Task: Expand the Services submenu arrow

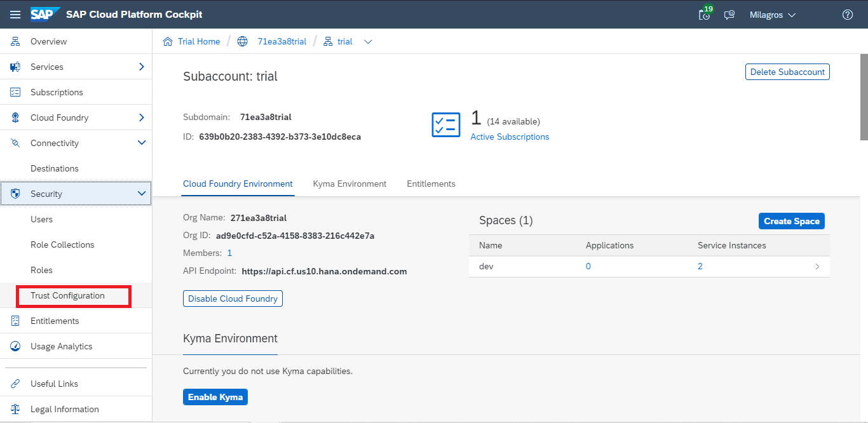Action: coord(142,67)
